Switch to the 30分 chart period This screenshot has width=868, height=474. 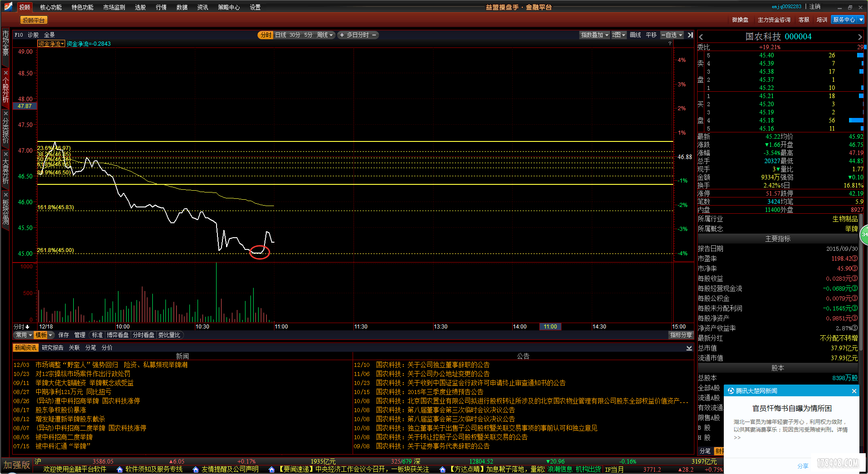point(295,35)
